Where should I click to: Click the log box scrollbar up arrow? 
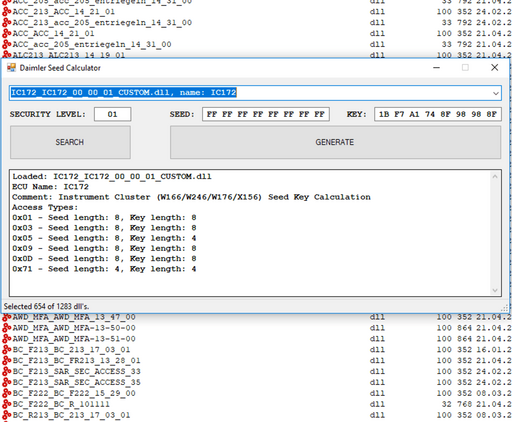[495, 177]
